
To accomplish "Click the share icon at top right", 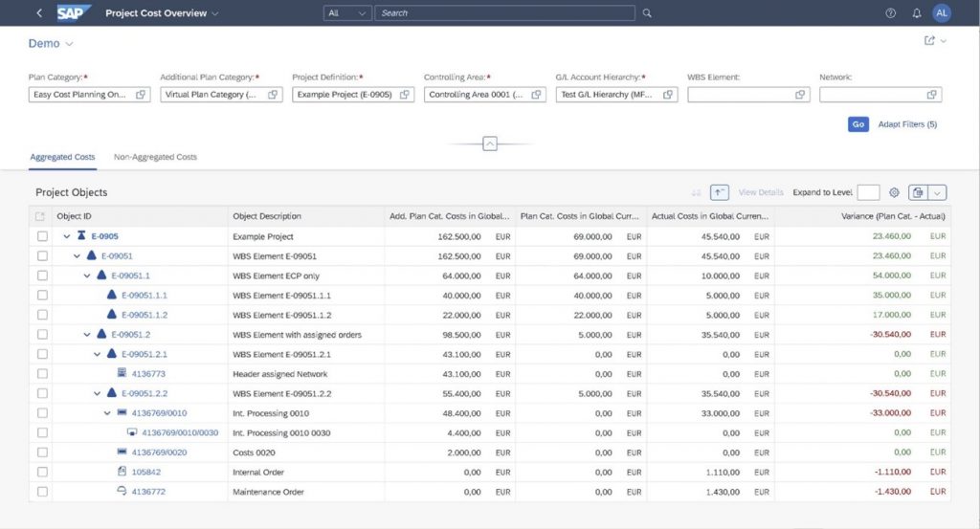I will pyautogui.click(x=929, y=41).
